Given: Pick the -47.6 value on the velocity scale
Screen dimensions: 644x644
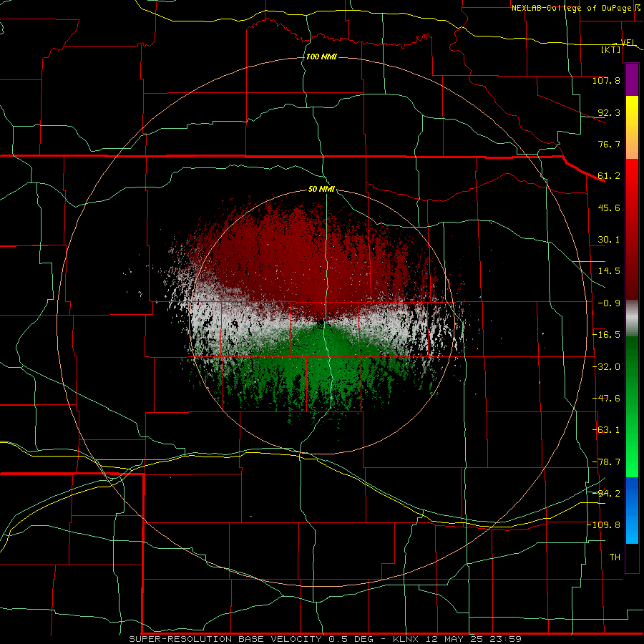Looking at the screenshot, I should 606,399.
